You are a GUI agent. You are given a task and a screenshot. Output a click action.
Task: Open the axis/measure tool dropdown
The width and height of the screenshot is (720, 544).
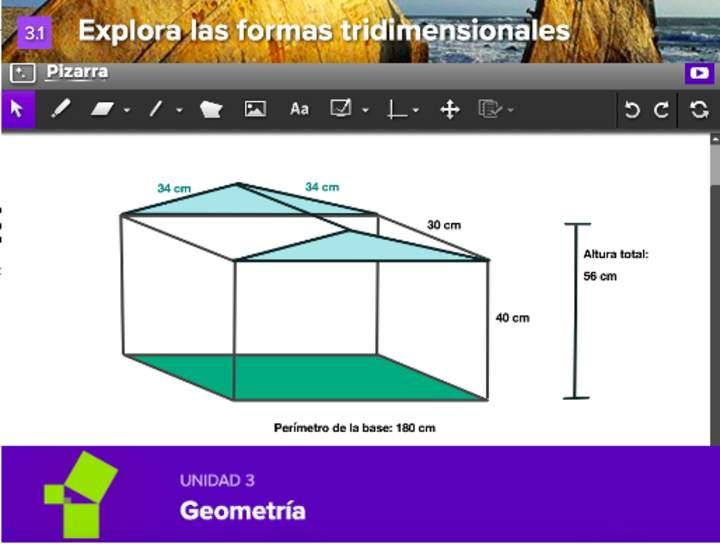tap(416, 111)
